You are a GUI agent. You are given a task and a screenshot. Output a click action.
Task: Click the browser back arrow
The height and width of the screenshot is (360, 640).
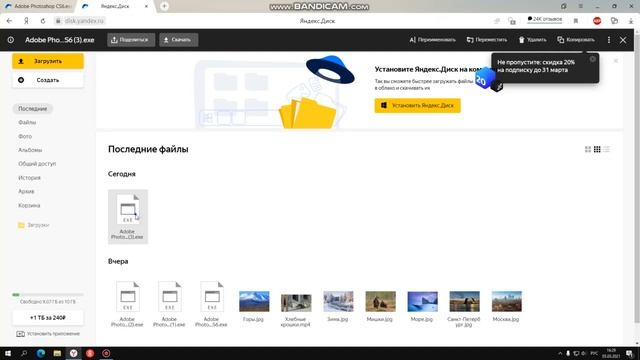[x=9, y=21]
